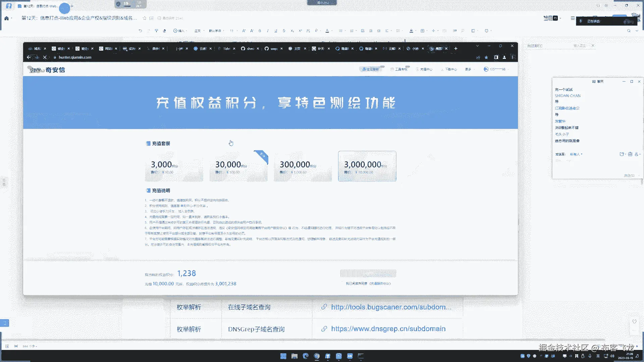
Task: Click the 充值服务协议 agreement link
Action: click(x=380, y=284)
